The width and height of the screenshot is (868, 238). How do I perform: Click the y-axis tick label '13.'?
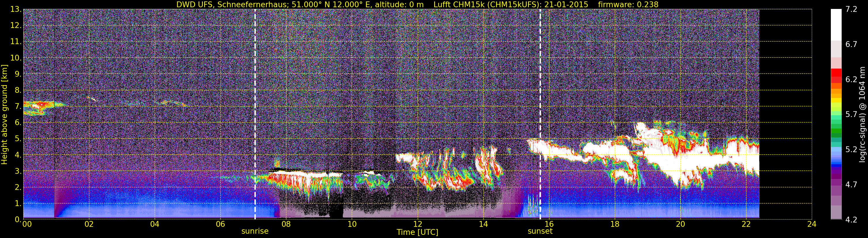pyautogui.click(x=16, y=9)
